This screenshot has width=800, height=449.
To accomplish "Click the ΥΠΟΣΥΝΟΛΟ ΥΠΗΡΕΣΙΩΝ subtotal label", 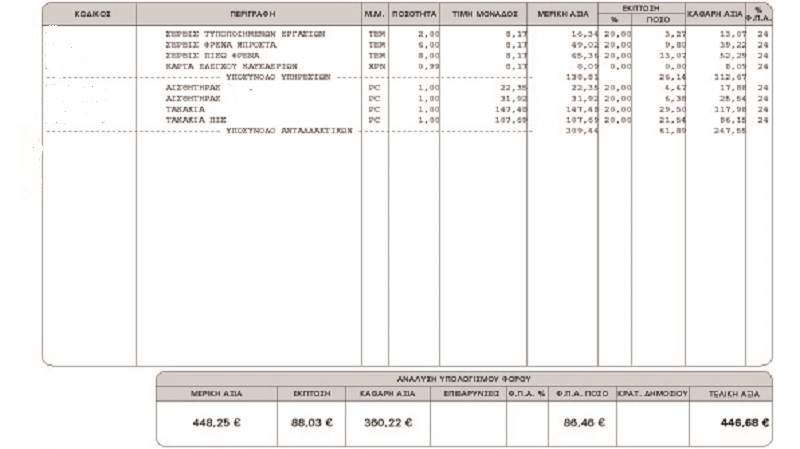I will point(279,77).
